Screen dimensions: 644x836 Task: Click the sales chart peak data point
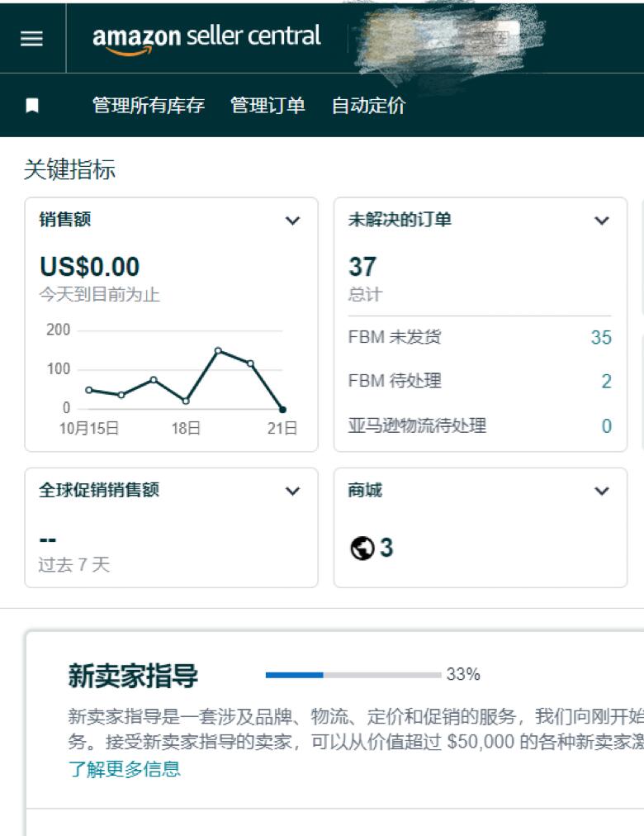coord(218,351)
